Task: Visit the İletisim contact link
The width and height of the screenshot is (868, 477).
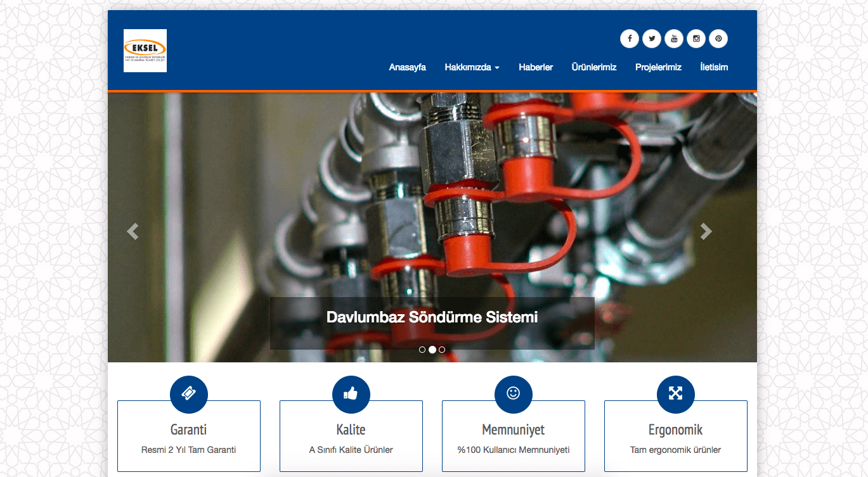Action: coord(714,67)
